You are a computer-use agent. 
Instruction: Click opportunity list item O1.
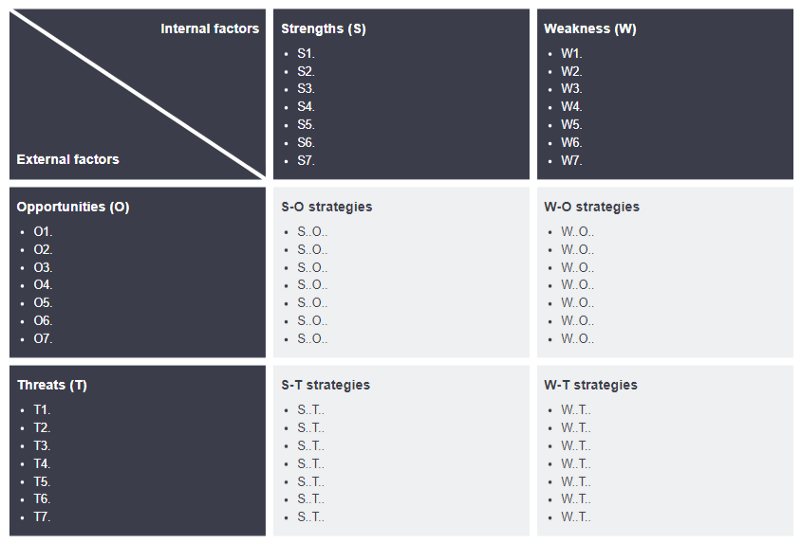pos(43,231)
